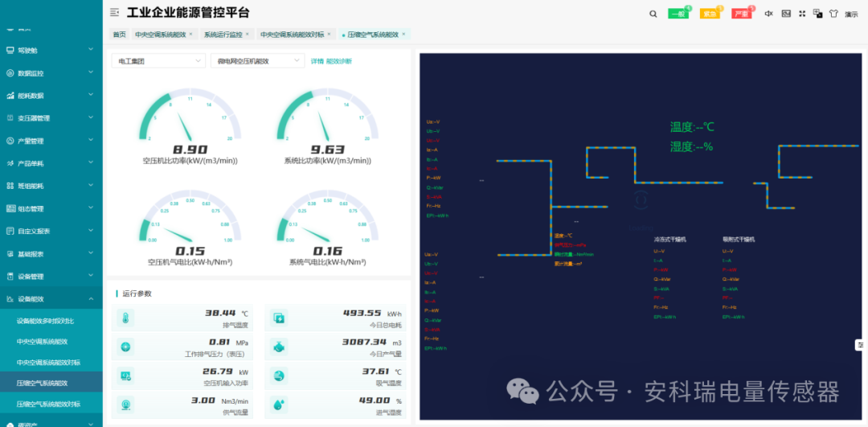Open theme skin (shirt) icon
This screenshot has width=868, height=427.
click(833, 14)
